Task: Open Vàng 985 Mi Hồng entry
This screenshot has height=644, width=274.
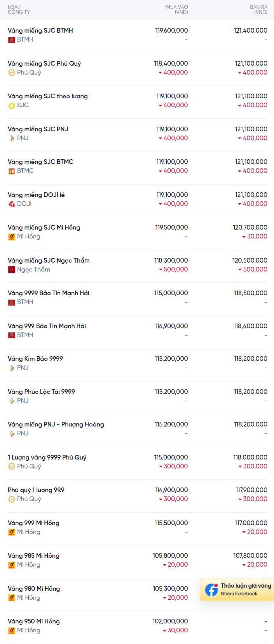Action: [137, 562]
